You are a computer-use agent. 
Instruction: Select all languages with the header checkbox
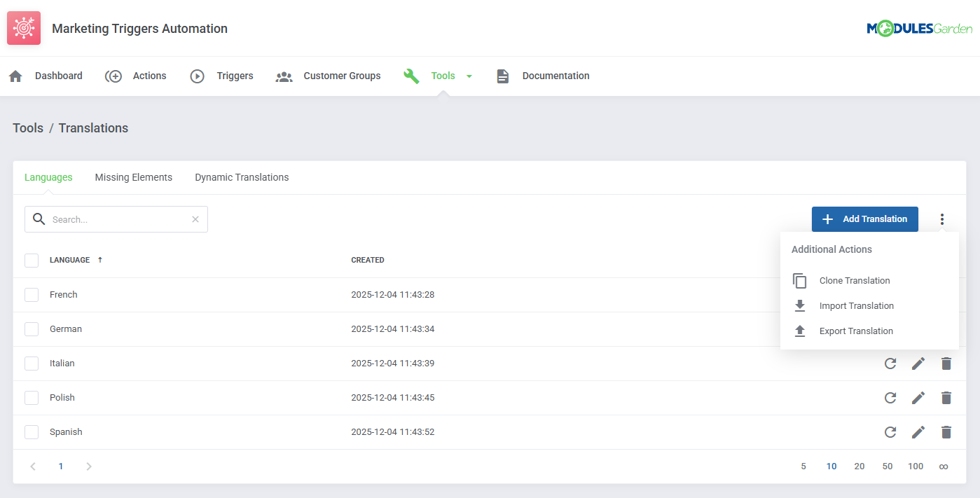point(31,260)
